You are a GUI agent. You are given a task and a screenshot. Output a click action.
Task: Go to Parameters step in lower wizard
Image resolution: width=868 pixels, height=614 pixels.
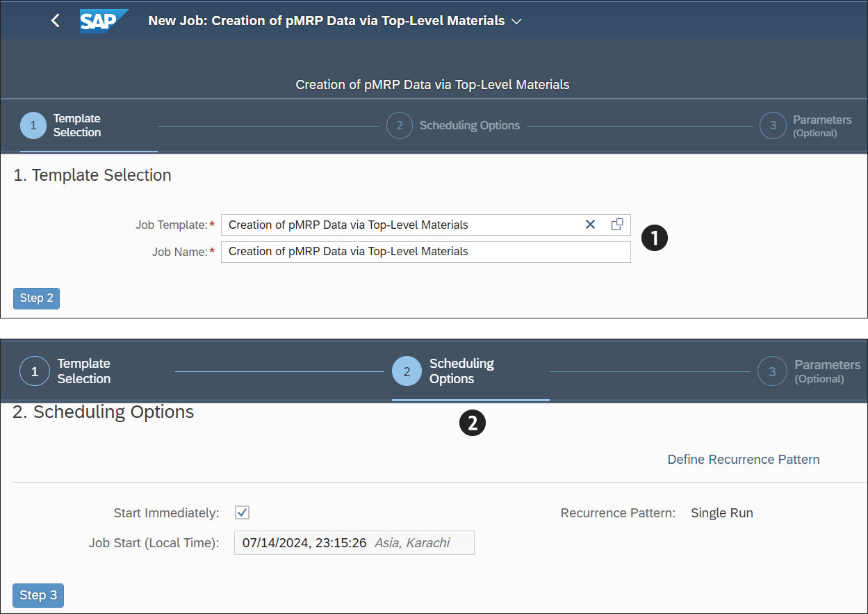tap(809, 371)
